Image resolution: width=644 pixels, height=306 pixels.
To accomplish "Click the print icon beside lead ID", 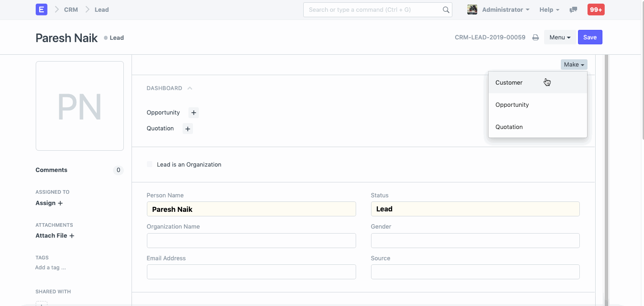I will 536,38.
